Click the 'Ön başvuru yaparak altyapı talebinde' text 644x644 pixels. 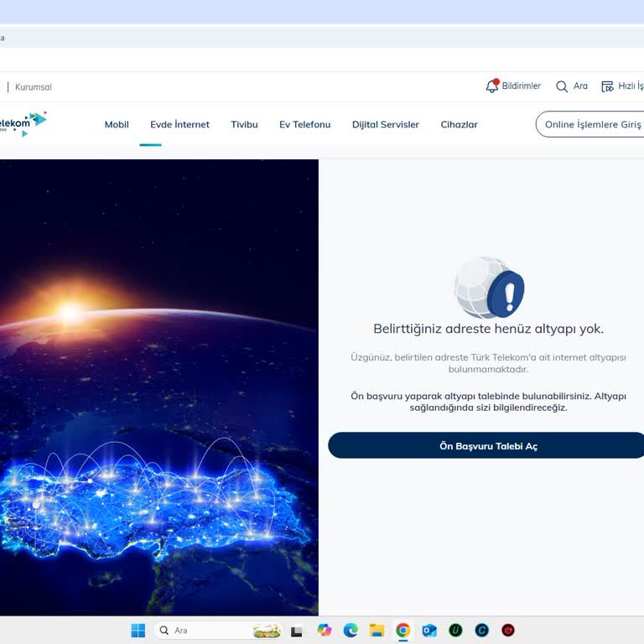click(x=488, y=402)
